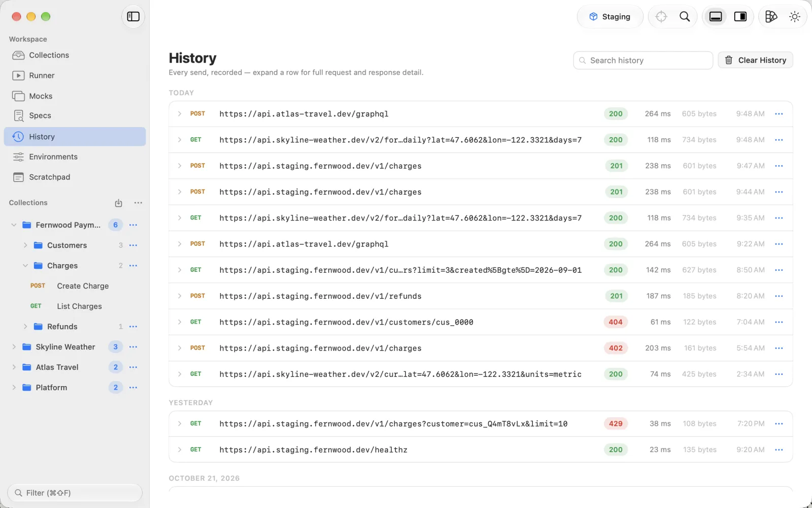Click the Filter field in the sidebar
The height and width of the screenshot is (508, 812).
[x=75, y=493]
